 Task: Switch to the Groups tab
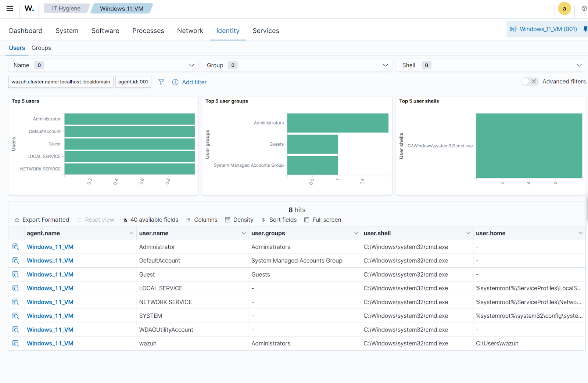point(41,48)
